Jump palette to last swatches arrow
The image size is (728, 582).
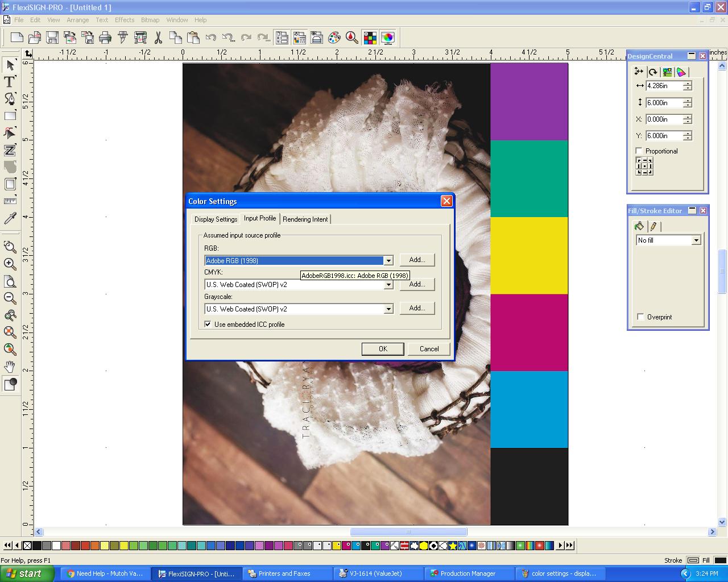(x=570, y=546)
